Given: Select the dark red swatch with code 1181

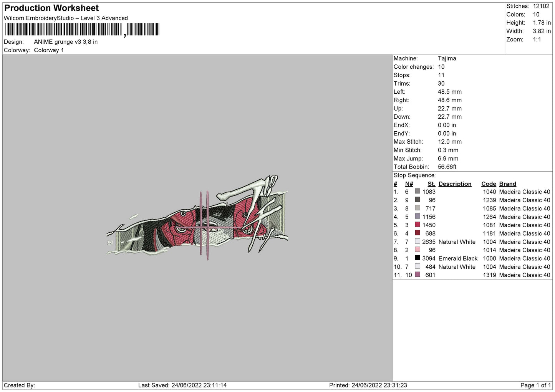Looking at the screenshot, I should (417, 233).
